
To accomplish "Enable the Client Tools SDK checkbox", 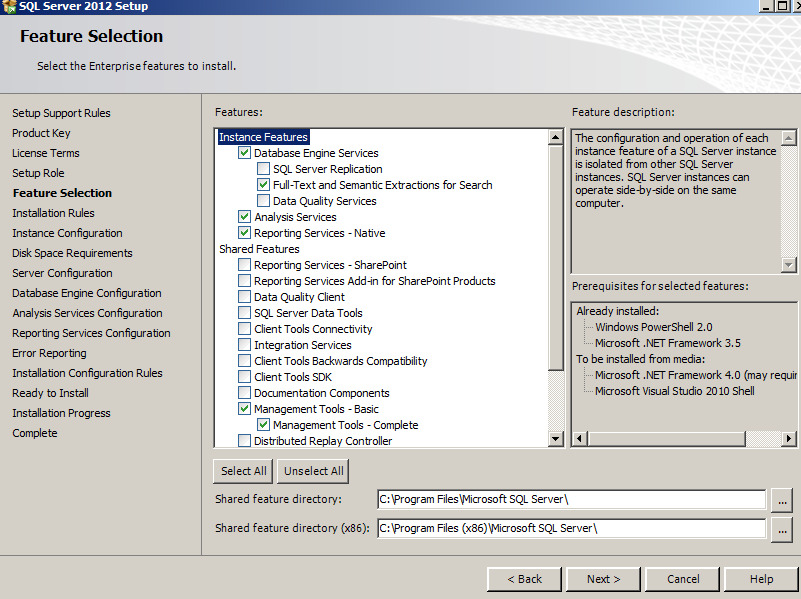I will (244, 377).
